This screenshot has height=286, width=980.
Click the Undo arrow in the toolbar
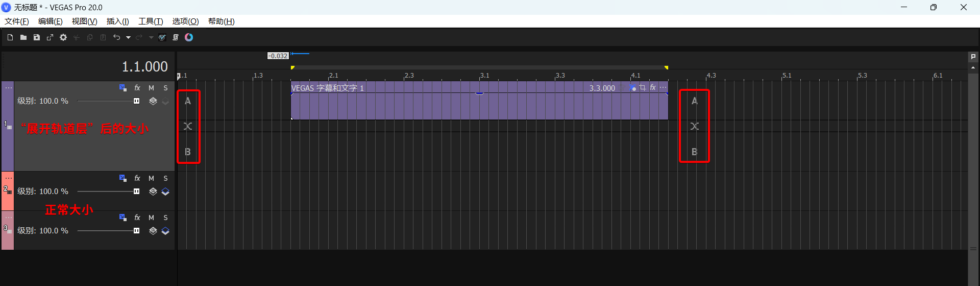[116, 37]
